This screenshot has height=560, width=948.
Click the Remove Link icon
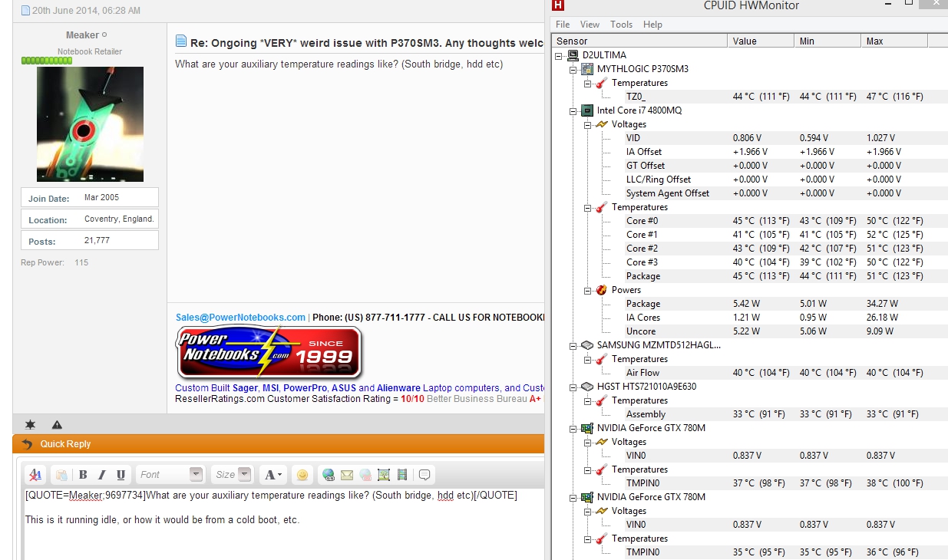365,475
